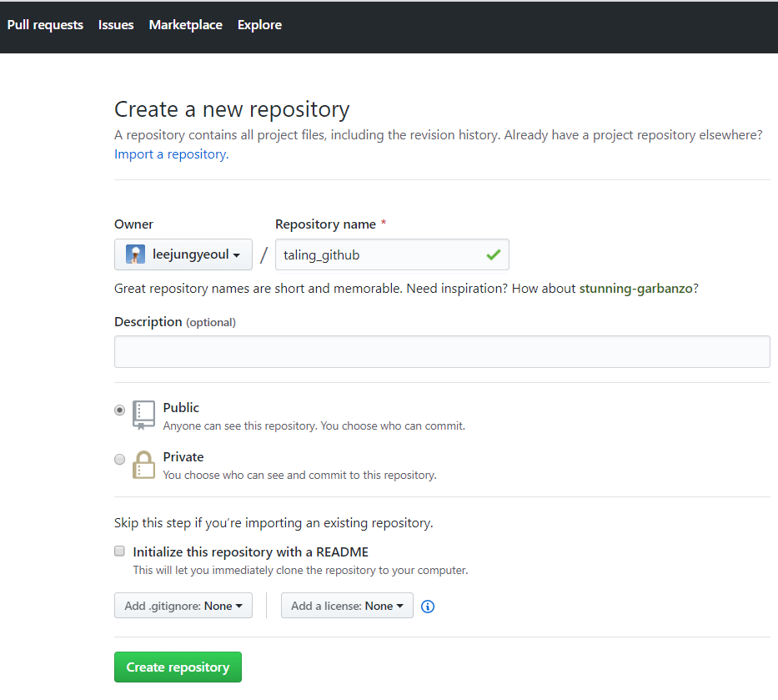Click the Private label text
The height and width of the screenshot is (700, 778).
[x=183, y=456]
